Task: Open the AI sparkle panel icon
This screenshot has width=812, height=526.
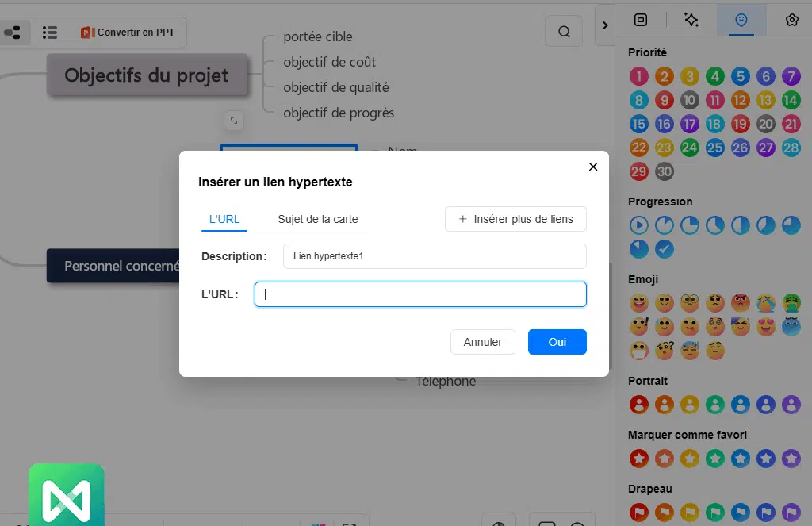Action: coord(691,21)
